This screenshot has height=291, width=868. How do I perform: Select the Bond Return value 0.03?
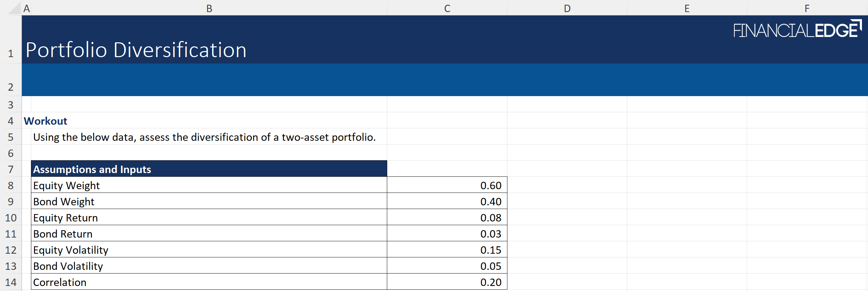tap(447, 234)
